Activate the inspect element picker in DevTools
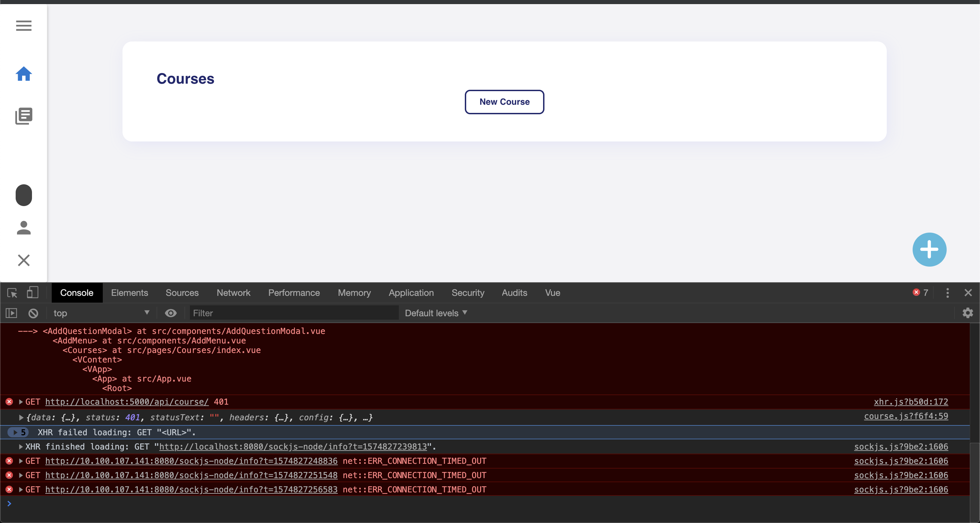980x523 pixels. pos(12,293)
